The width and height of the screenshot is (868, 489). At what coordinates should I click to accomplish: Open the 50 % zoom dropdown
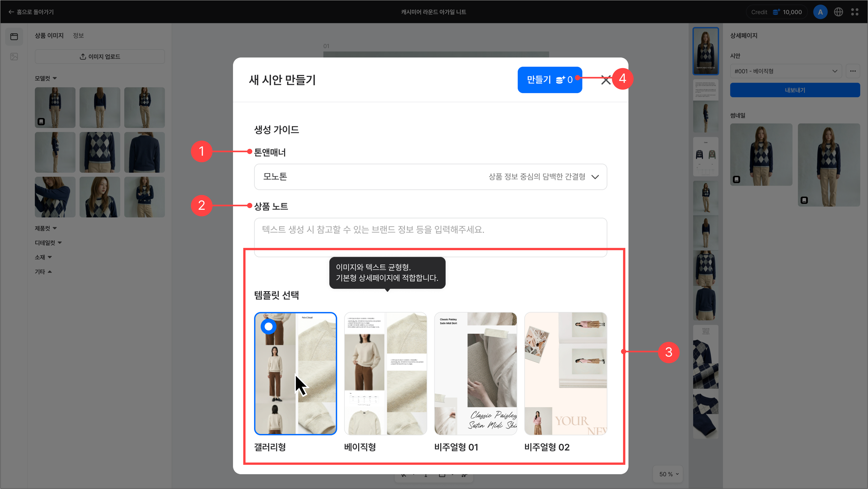click(x=668, y=474)
